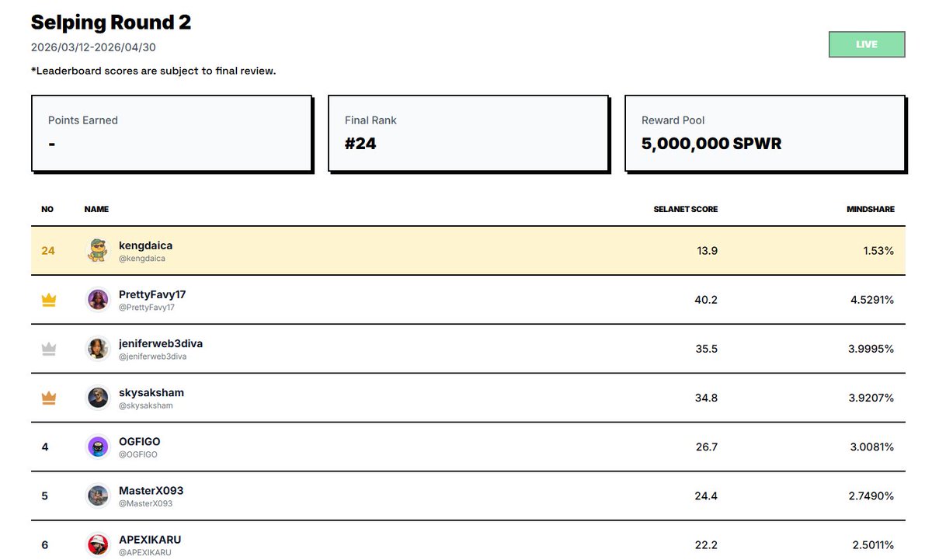Open APEXIKARU's avatar image
This screenshot has width=932, height=560.
coord(98,544)
